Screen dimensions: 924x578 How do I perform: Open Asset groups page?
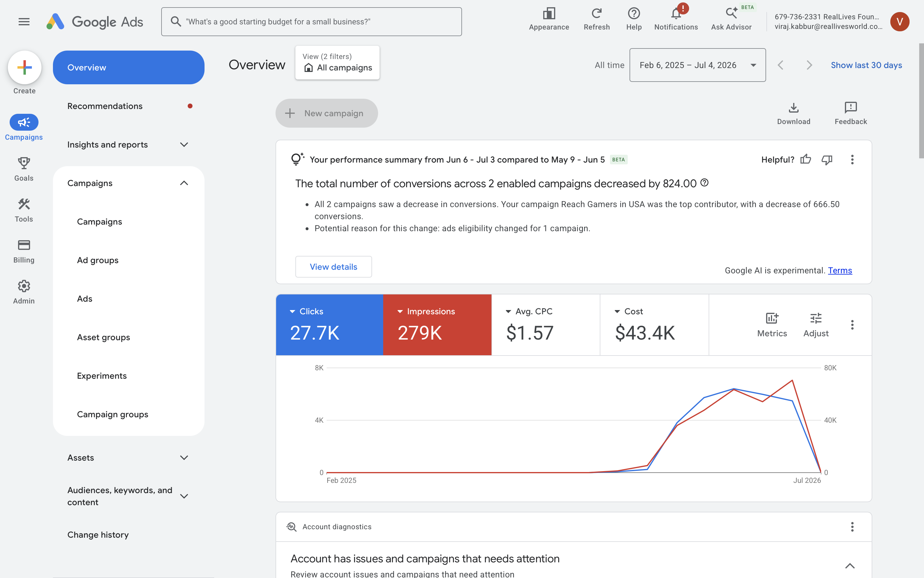point(103,337)
